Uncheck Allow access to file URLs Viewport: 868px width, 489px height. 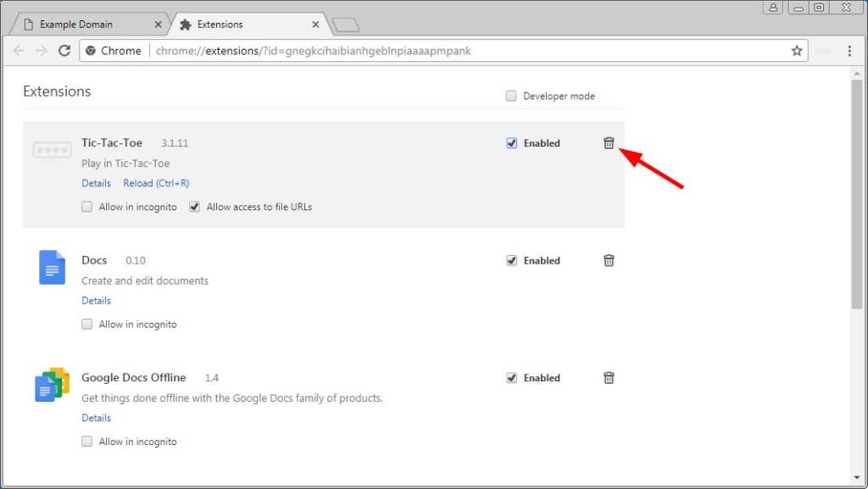(x=194, y=206)
